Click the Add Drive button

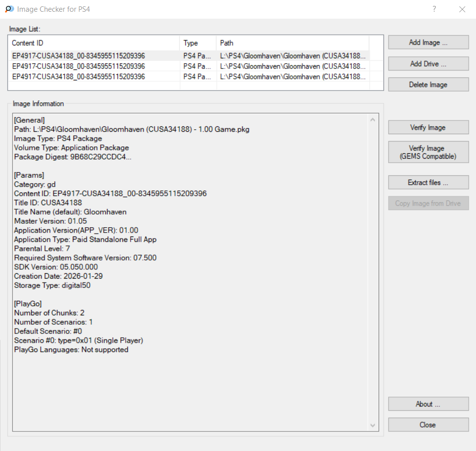click(x=428, y=64)
